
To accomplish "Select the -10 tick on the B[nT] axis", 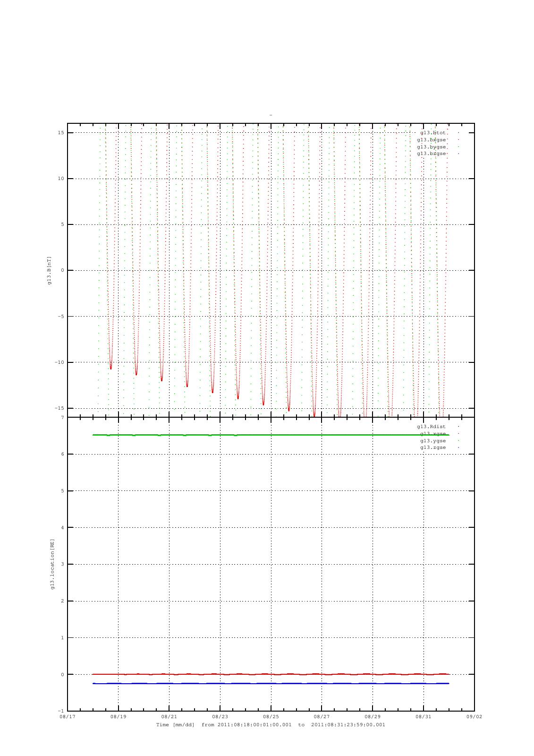I will (x=59, y=362).
